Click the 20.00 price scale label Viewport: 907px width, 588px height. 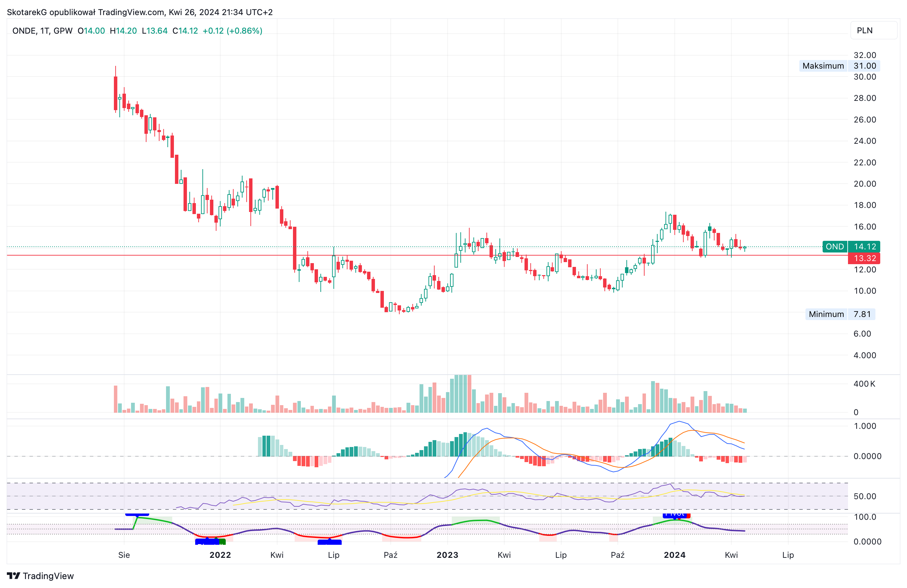(x=865, y=184)
